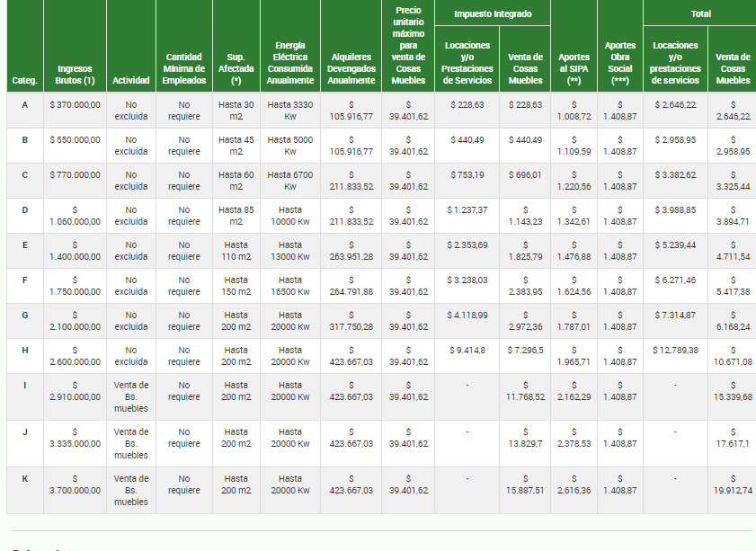
Task: Click the Ingresos Brutos (1) column header
Action: [x=75, y=75]
